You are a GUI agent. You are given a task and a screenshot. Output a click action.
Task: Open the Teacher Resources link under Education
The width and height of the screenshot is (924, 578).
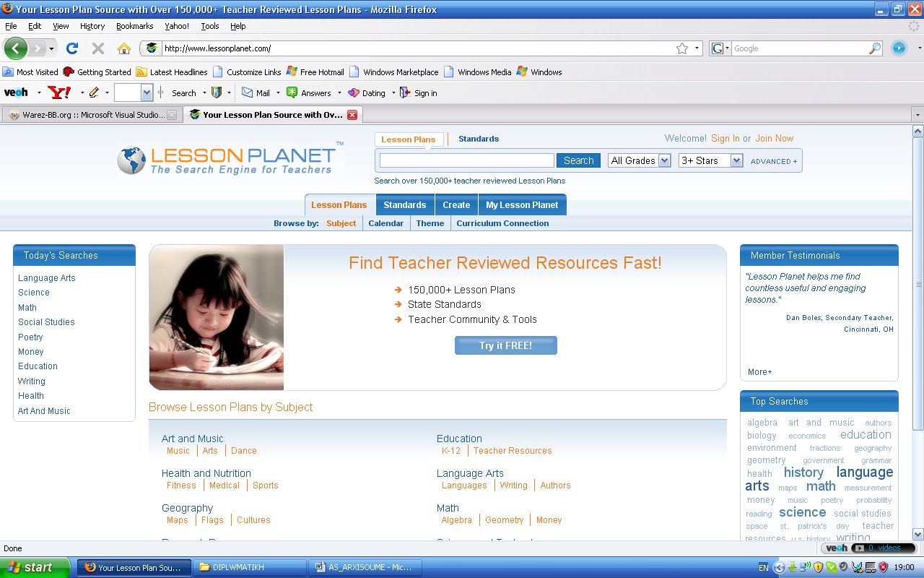(513, 451)
